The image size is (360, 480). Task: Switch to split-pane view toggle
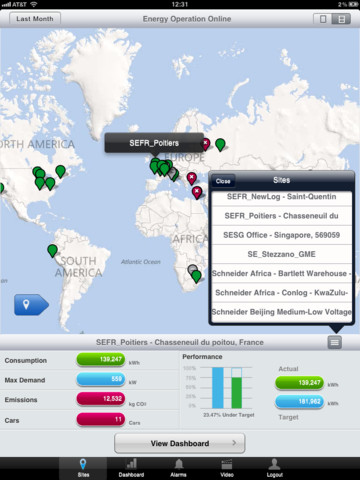[x=341, y=19]
